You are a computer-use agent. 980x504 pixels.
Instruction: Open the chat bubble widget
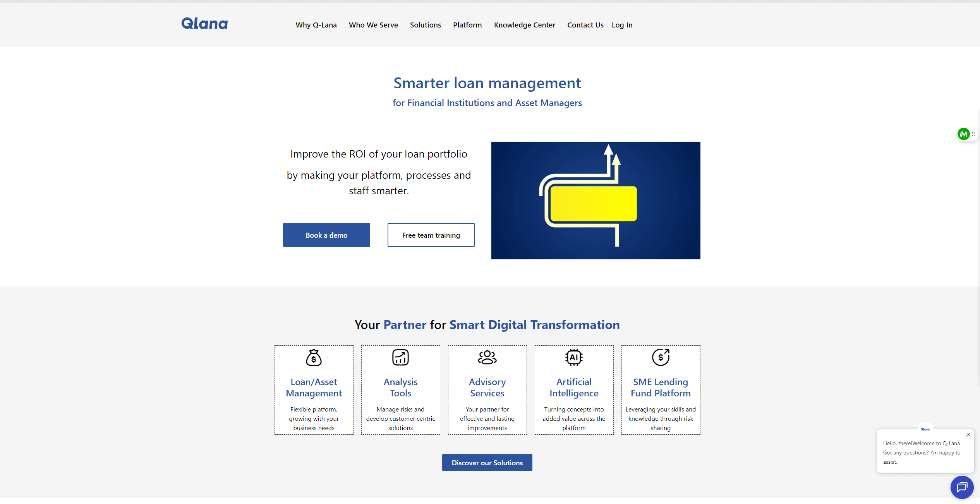pos(962,487)
